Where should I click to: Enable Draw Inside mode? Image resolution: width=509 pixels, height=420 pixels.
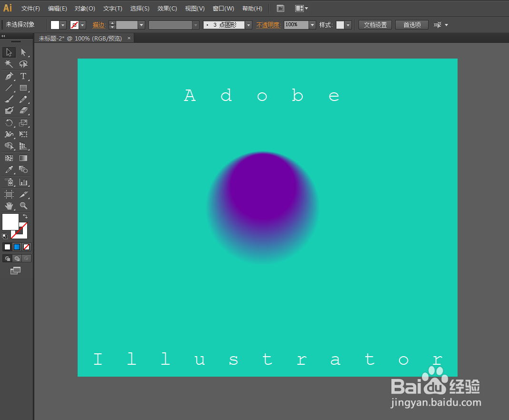pos(27,259)
